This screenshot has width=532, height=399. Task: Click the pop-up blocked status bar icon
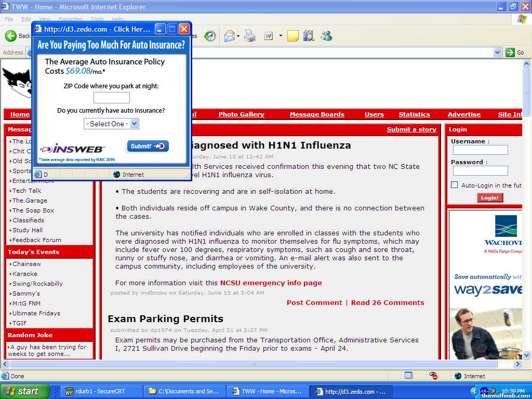click(408, 376)
